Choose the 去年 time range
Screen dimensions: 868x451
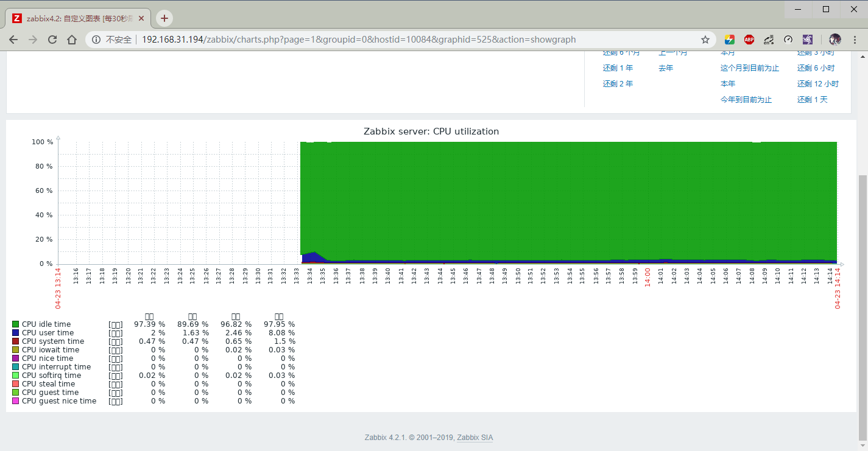pos(666,68)
